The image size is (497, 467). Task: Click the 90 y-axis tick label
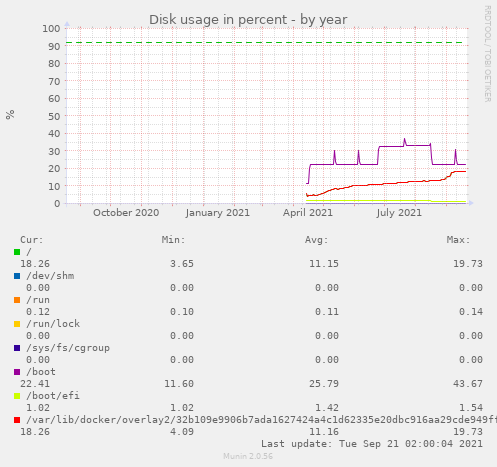click(x=54, y=46)
